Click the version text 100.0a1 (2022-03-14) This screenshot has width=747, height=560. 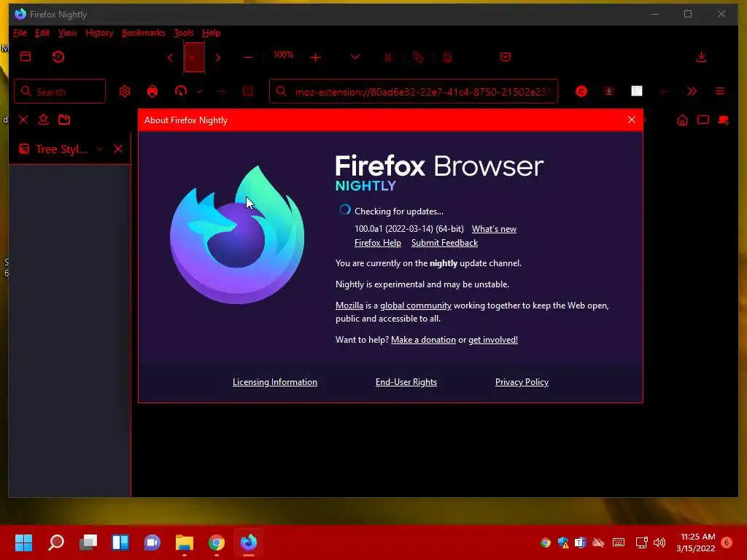pyautogui.click(x=393, y=229)
